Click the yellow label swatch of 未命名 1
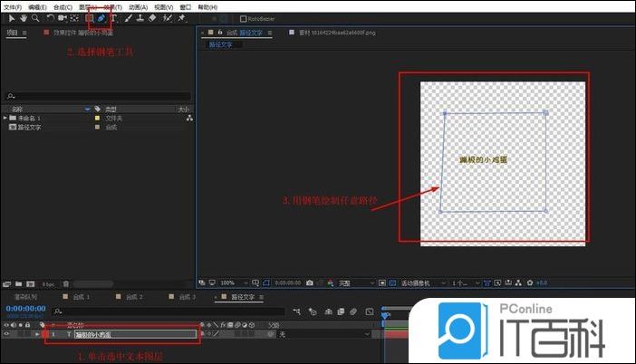 (97, 118)
